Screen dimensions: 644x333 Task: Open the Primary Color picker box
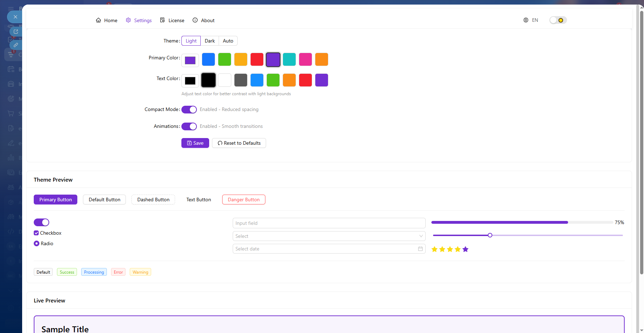point(190,60)
